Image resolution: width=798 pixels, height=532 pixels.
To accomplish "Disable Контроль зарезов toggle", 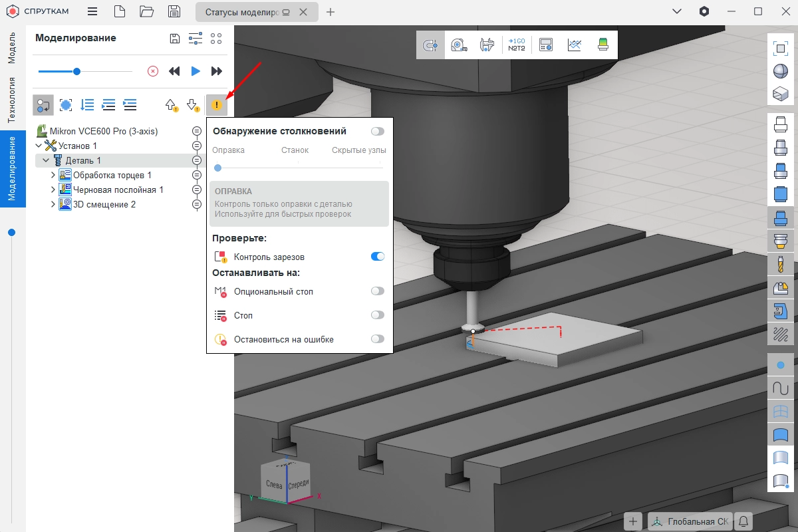I will 377,257.
